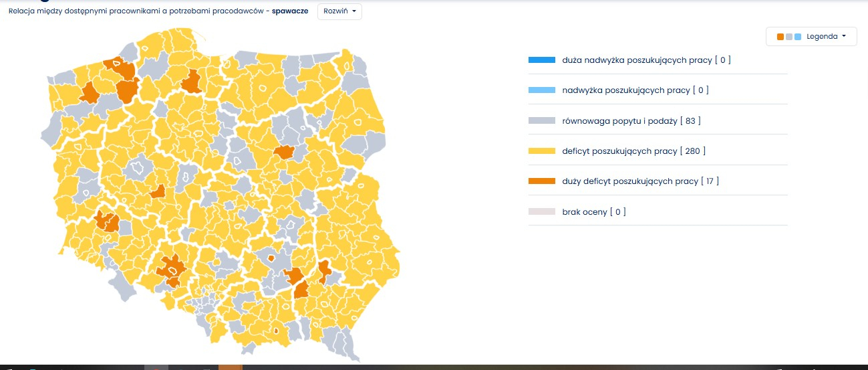Click the gray 'równowaga popytu i podaży' swatch

pos(542,121)
